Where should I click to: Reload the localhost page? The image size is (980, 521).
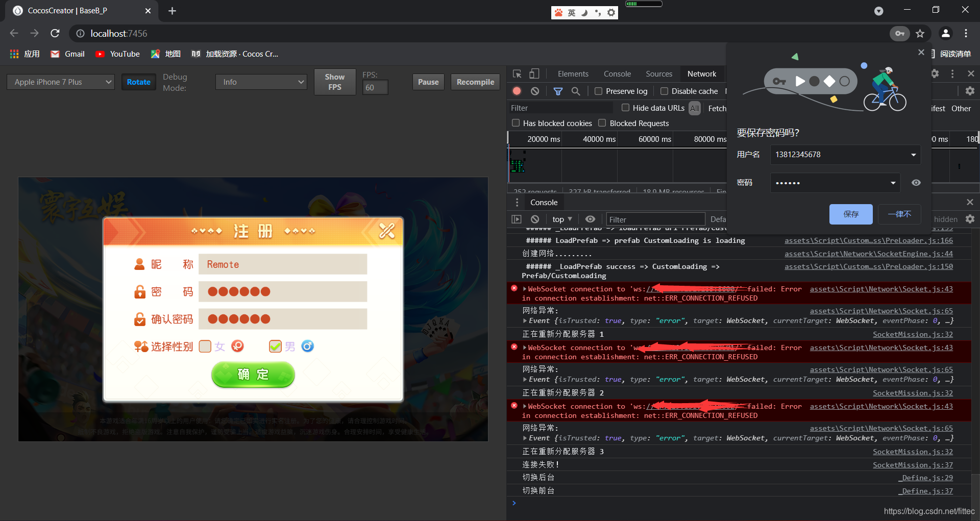coord(55,33)
